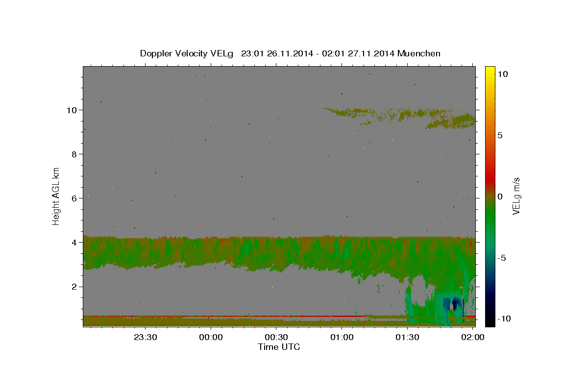
Task: Click the "VELg m/s" colorbar label
Action: point(516,196)
